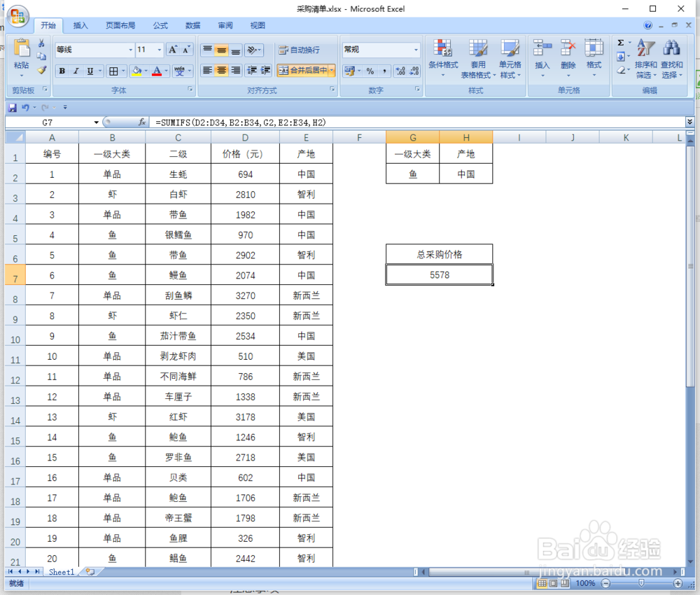
Task: Decrease indent icon
Action: [x=252, y=70]
